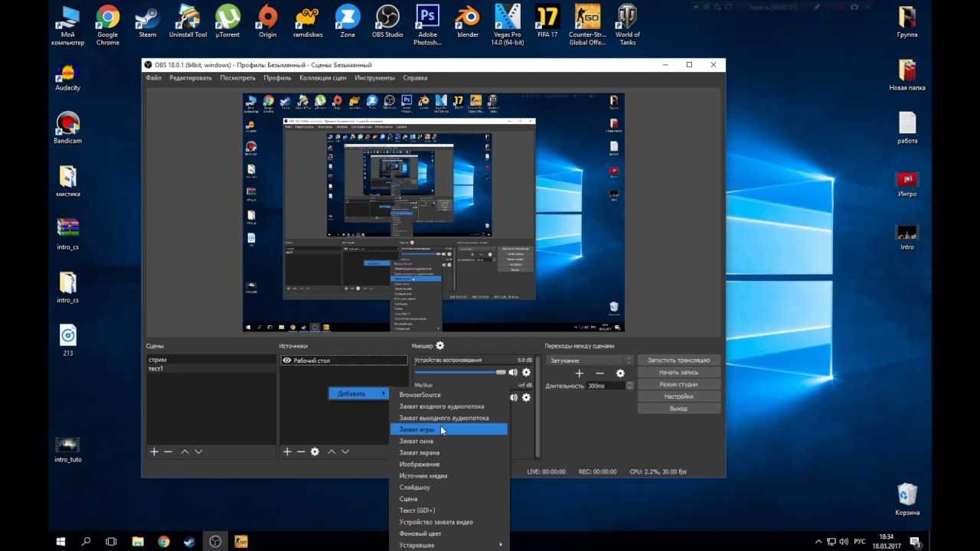
Task: Open gear settings for Устройство воспроизведения
Action: coord(526,373)
